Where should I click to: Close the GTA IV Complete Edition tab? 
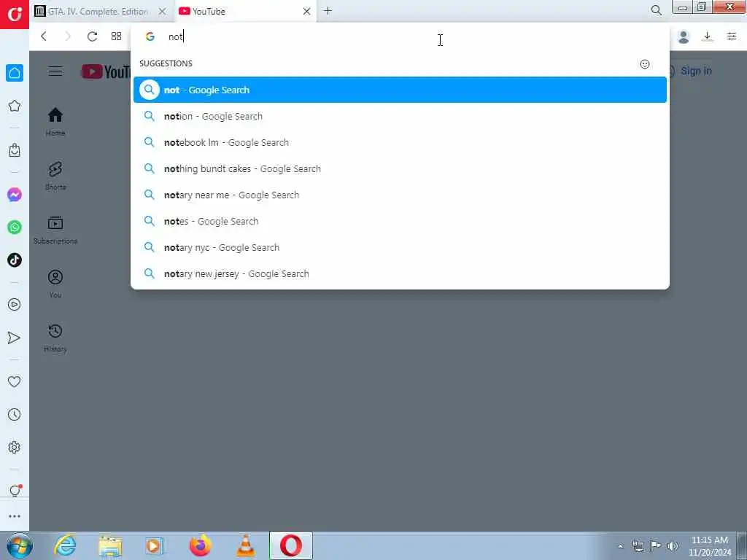tap(163, 11)
